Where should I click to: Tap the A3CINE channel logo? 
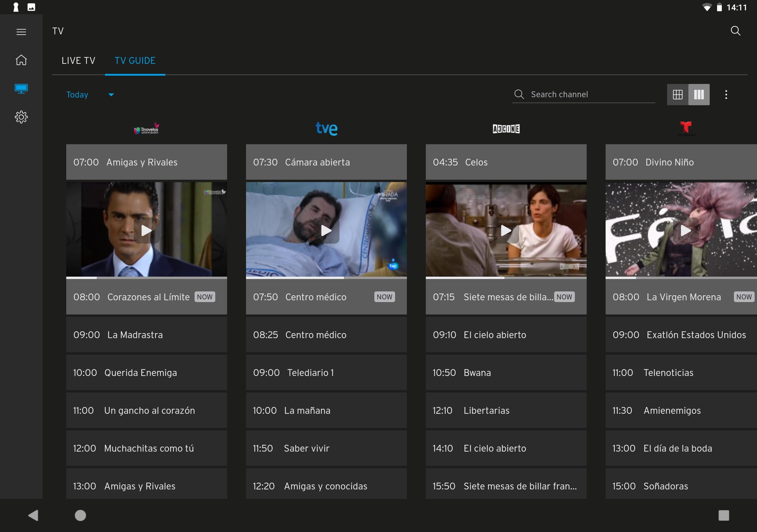pyautogui.click(x=506, y=129)
